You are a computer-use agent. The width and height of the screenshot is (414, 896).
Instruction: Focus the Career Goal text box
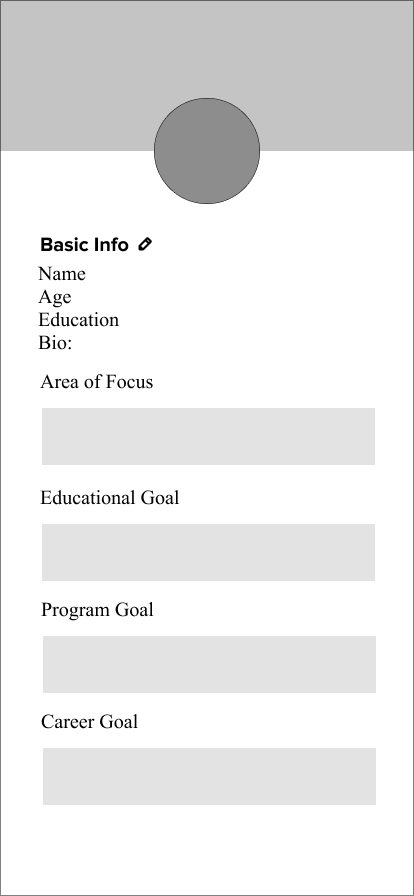pos(209,776)
